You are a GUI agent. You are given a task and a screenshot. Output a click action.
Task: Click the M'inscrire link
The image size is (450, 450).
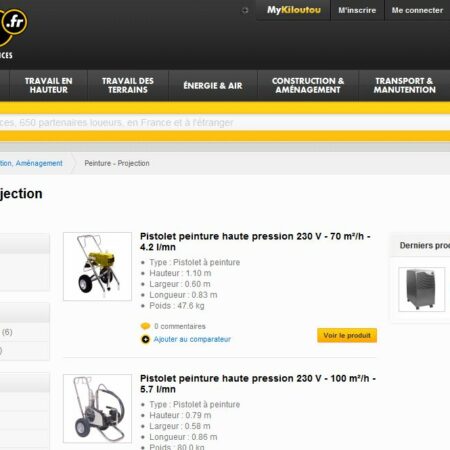pos(357,10)
